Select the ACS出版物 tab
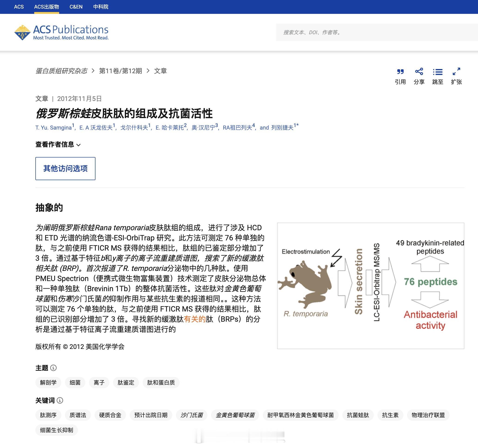The height and width of the screenshot is (448, 478). [x=47, y=7]
